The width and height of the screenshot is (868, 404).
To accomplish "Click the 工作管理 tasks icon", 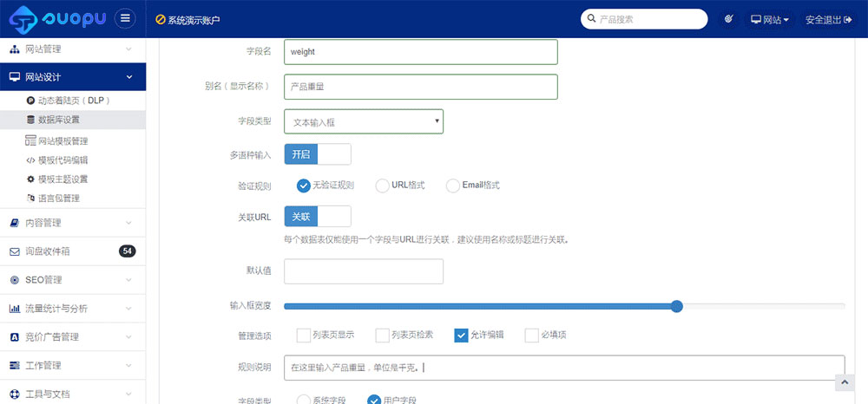I will pyautogui.click(x=15, y=366).
